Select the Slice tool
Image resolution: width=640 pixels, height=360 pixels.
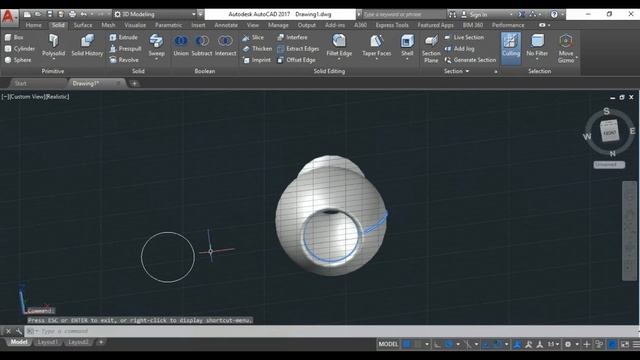(x=253, y=38)
